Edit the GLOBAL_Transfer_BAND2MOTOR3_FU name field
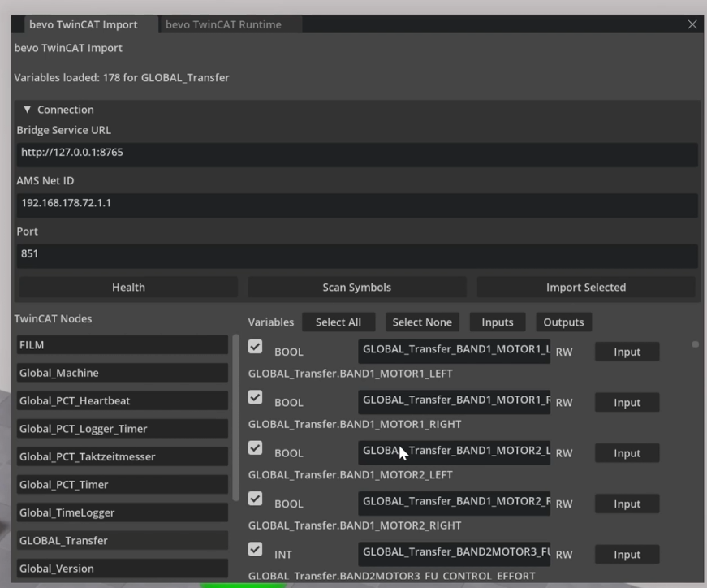The height and width of the screenshot is (588, 707). pos(454,554)
